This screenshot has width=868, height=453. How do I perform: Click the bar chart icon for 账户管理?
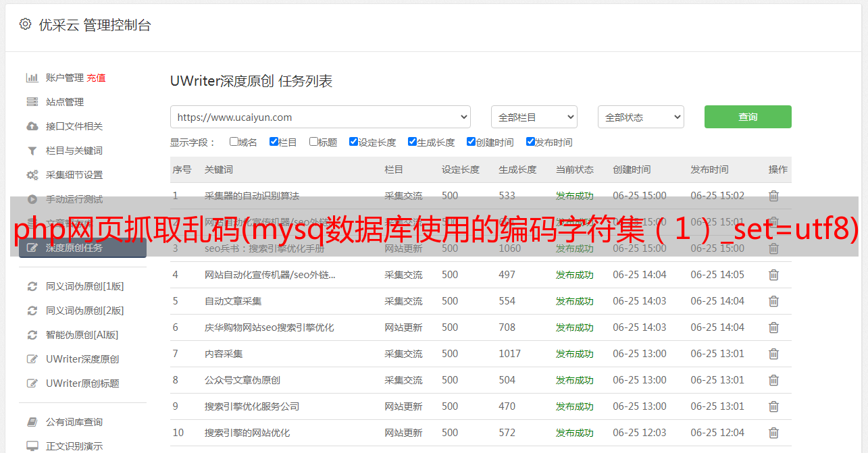(32, 78)
